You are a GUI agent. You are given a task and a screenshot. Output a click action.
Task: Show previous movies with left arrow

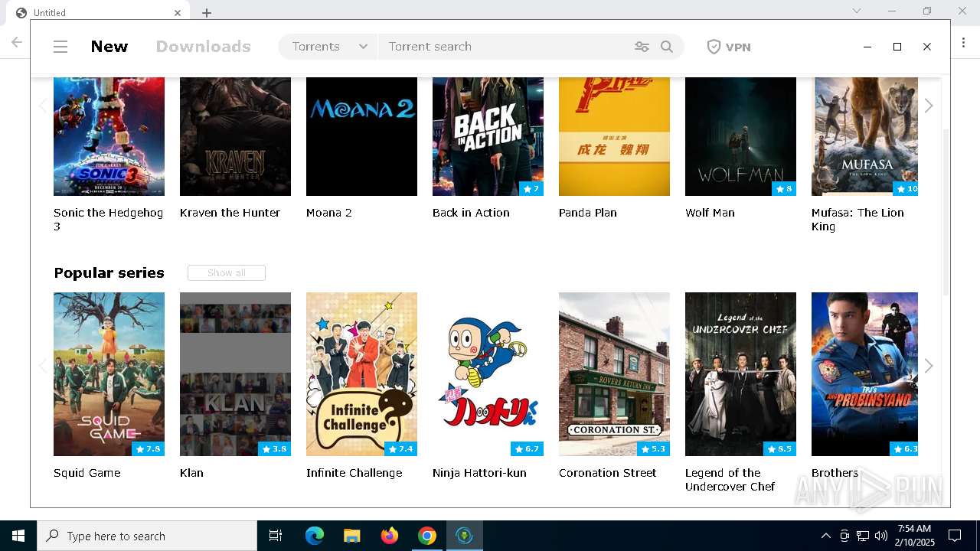[x=43, y=106]
